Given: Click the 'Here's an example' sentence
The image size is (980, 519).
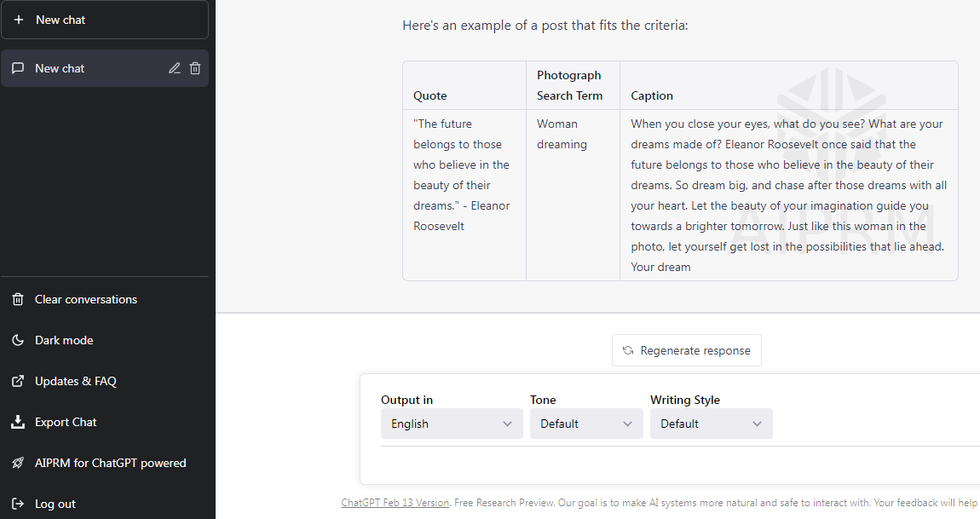Looking at the screenshot, I should click(x=545, y=26).
